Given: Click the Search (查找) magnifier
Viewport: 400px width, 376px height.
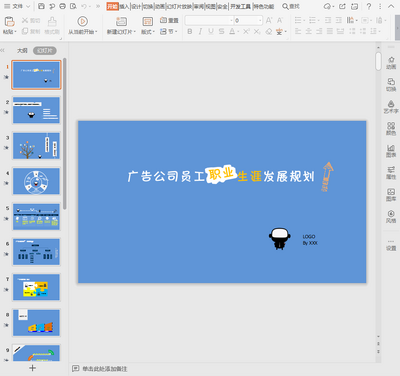Looking at the screenshot, I should pyautogui.click(x=291, y=6).
